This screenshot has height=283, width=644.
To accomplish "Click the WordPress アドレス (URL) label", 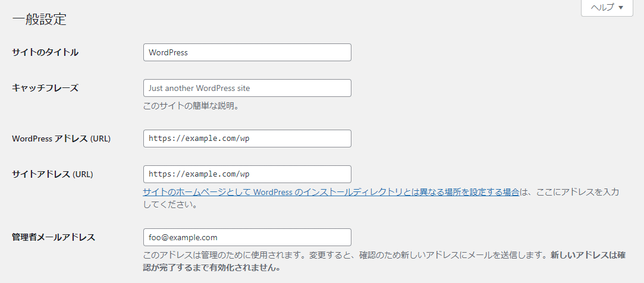I will pos(61,139).
